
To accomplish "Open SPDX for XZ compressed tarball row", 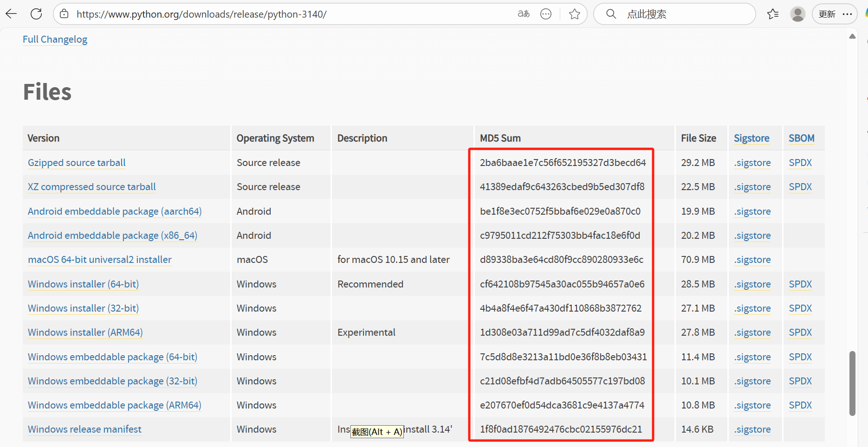I will (x=800, y=187).
